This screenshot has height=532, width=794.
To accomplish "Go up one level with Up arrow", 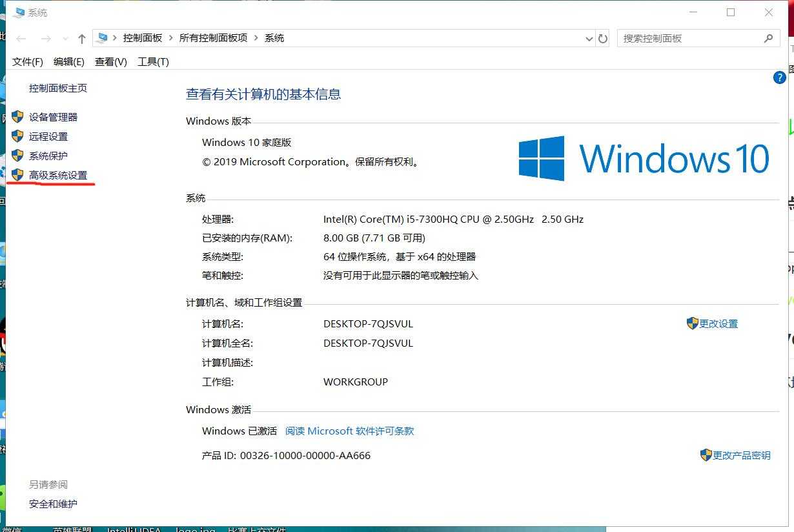I will (x=82, y=39).
